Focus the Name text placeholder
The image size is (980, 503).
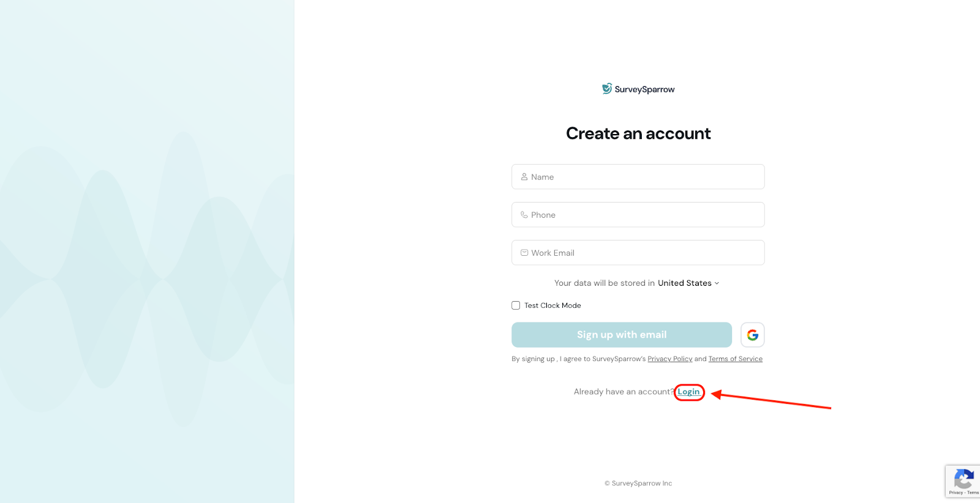click(543, 177)
